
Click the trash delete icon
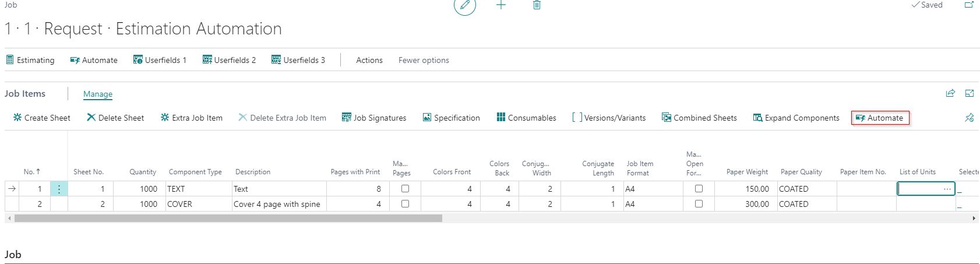click(x=537, y=5)
